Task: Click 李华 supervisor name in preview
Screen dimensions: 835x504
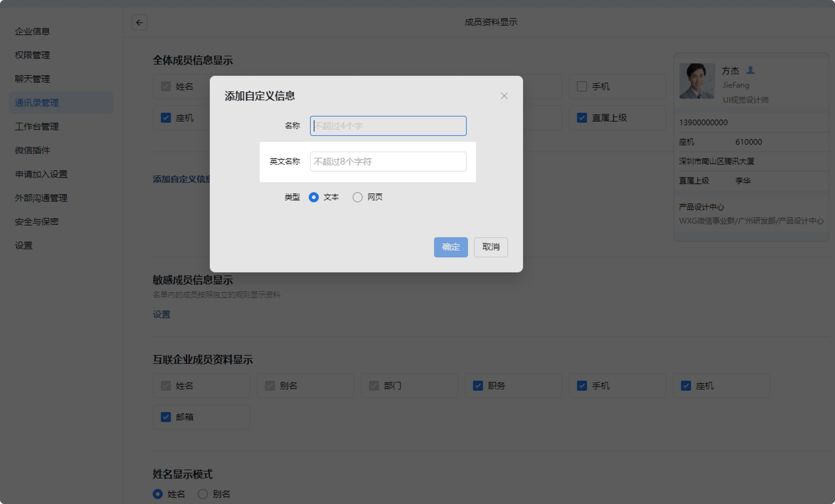Action: 743,181
